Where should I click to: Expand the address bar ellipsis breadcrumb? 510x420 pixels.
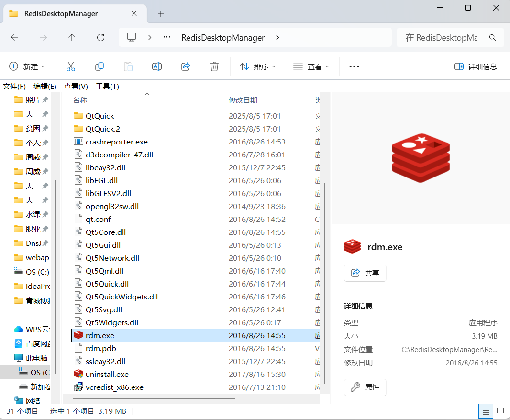tap(167, 37)
